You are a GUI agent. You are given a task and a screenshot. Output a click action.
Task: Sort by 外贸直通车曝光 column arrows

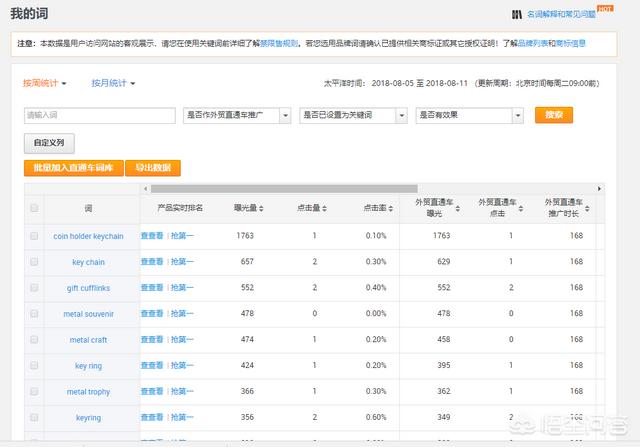[x=455, y=208]
